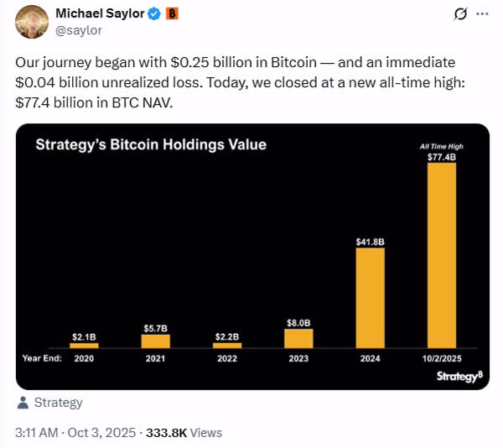The width and height of the screenshot is (503, 448).
Task: Click the Grok icon on the post
Action: point(459,14)
